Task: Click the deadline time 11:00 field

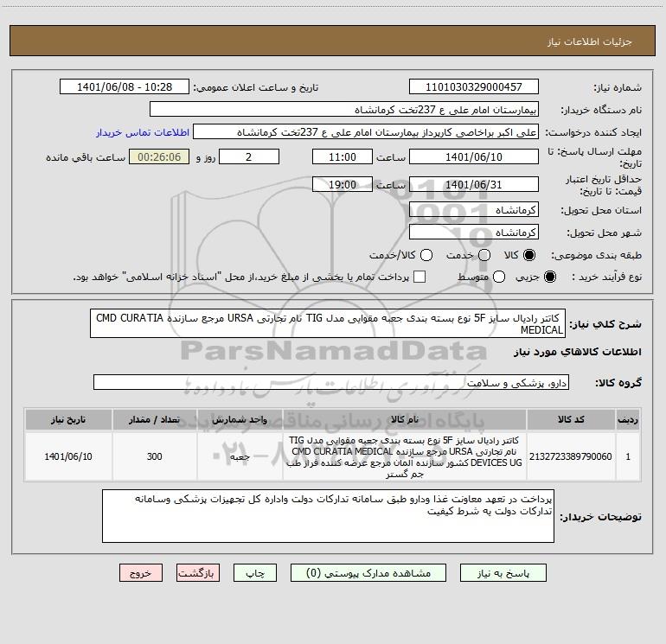Action: pos(343,156)
